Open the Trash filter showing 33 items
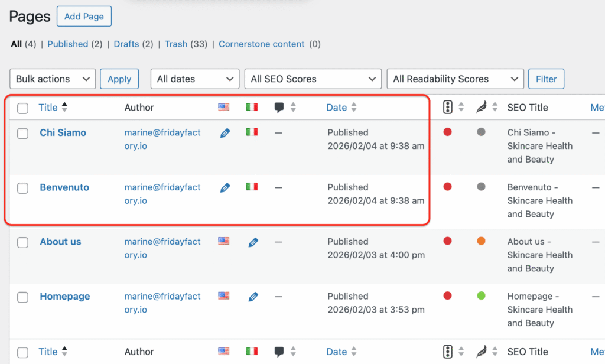The height and width of the screenshot is (364, 605). click(x=176, y=44)
